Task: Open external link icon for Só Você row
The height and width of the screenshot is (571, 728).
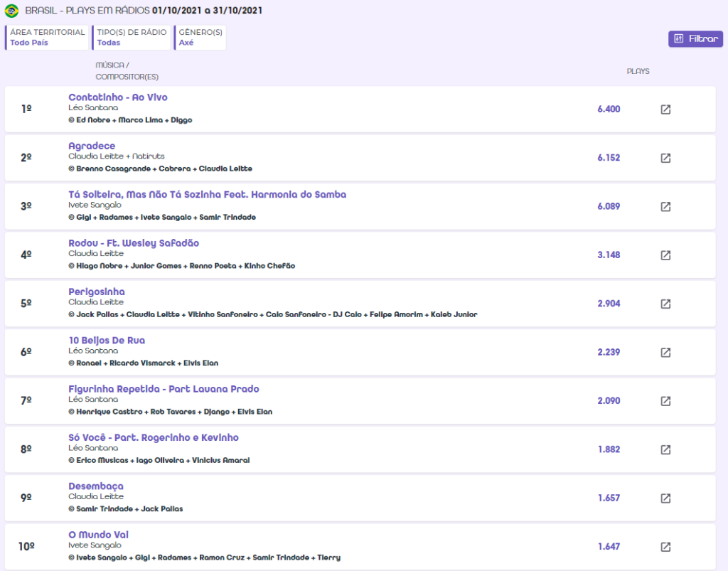Action: pos(665,449)
